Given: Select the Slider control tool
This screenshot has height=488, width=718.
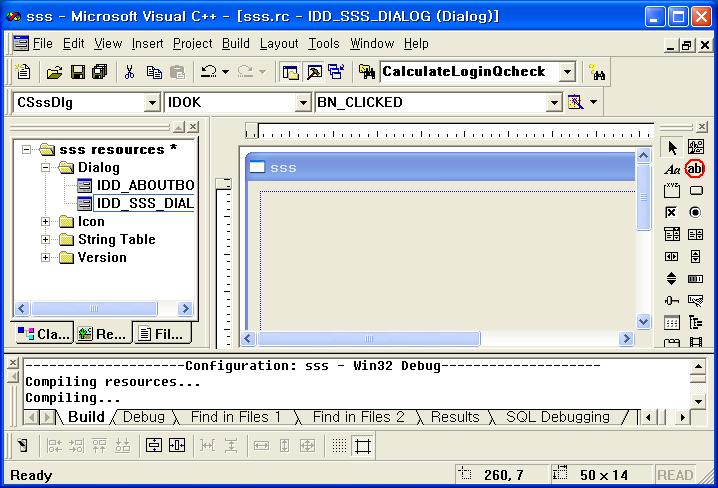Looking at the screenshot, I should point(672,300).
